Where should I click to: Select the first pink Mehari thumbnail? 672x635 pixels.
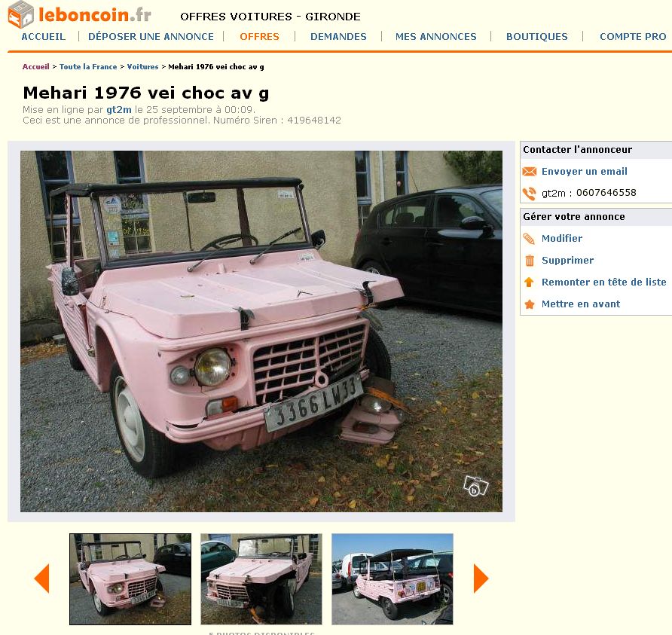click(x=130, y=579)
